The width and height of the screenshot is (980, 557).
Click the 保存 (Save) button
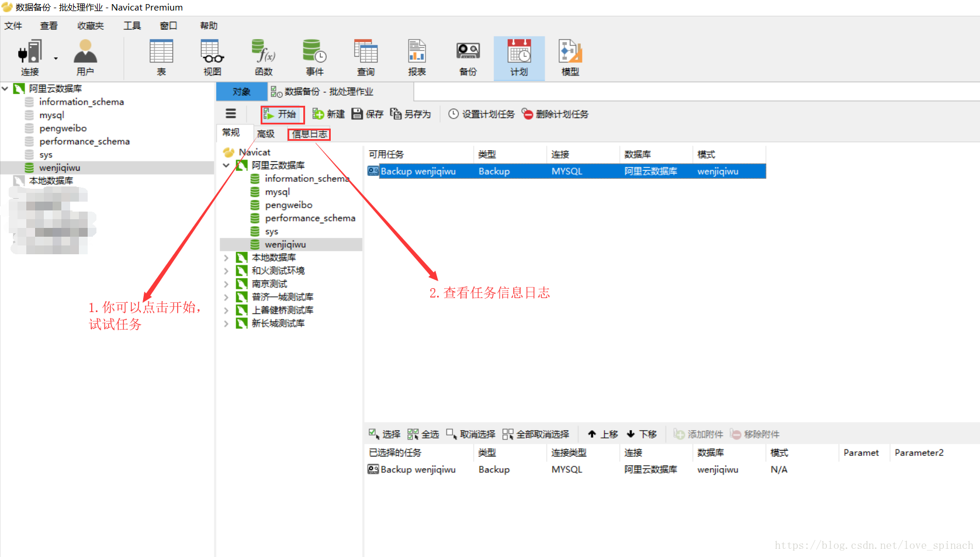(367, 114)
